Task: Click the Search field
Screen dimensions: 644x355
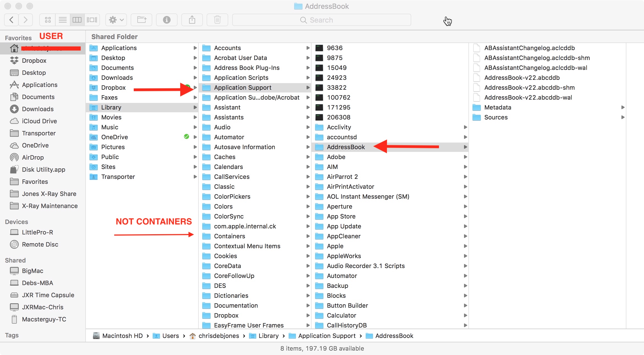Action: tap(321, 20)
